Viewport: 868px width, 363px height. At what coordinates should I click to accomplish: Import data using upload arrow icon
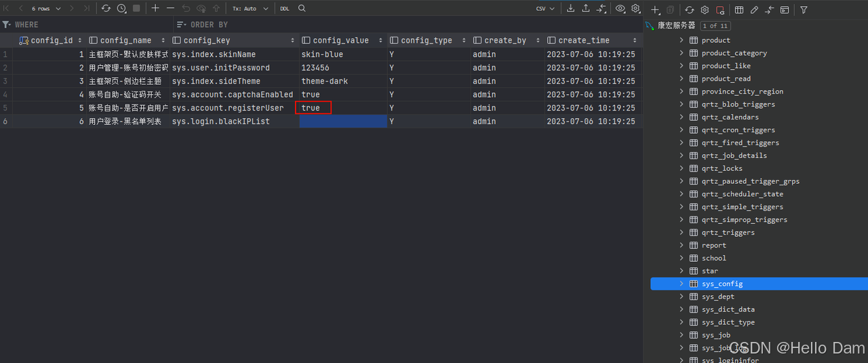pos(586,8)
